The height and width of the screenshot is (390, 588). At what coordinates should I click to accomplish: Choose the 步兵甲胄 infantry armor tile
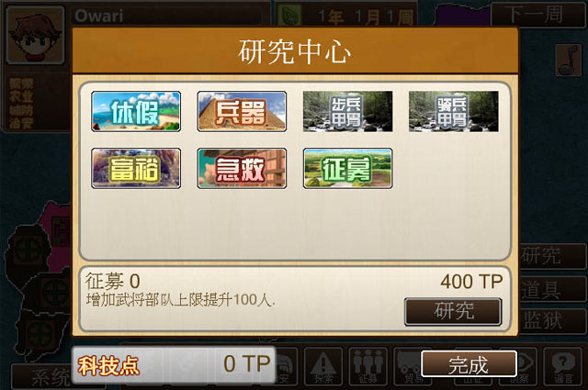click(347, 111)
